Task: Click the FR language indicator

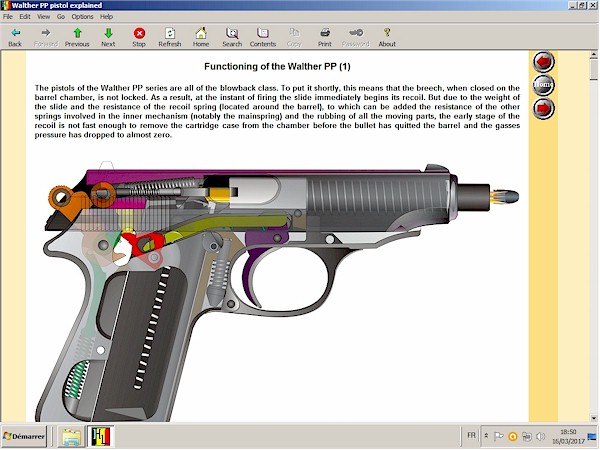Action: [x=471, y=435]
